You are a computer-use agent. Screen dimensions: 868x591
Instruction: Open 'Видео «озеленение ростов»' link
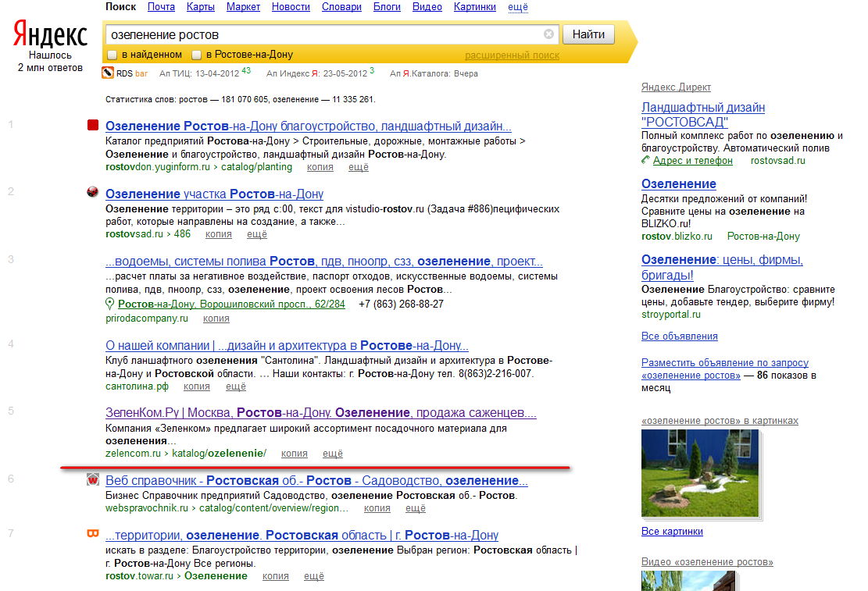click(707, 561)
